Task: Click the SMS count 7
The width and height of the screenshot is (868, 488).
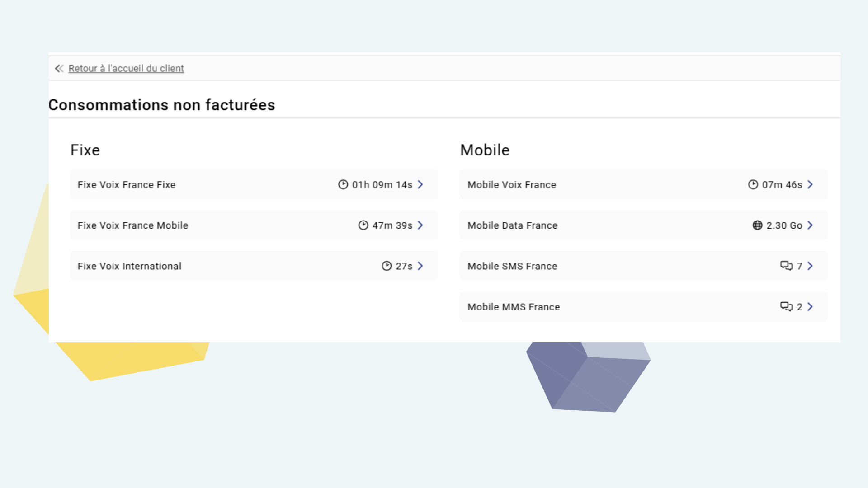Action: click(x=799, y=266)
